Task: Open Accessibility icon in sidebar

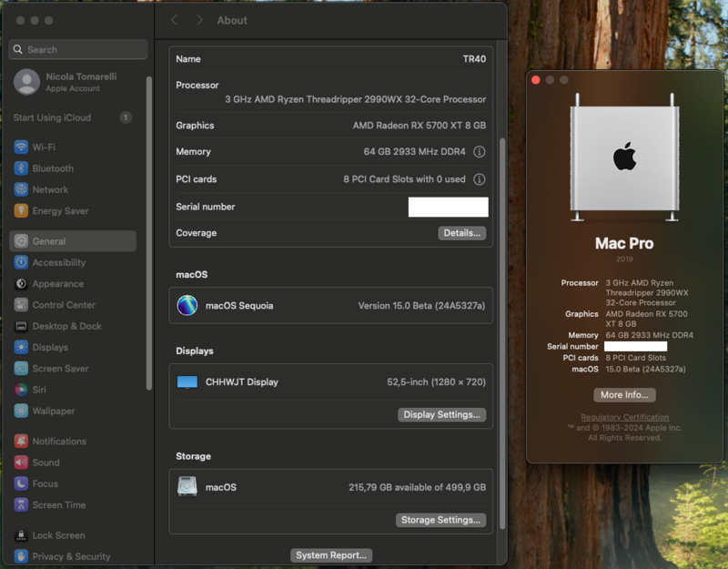Action: click(21, 262)
